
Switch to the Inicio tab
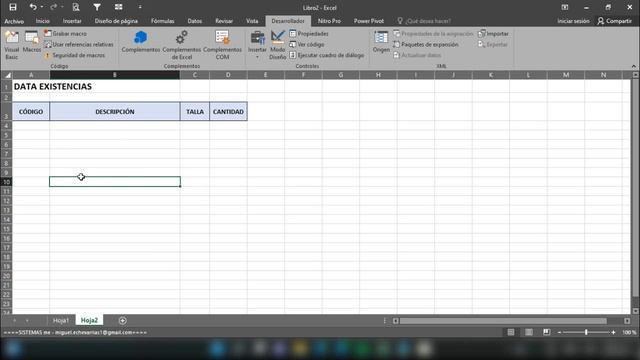[42, 21]
